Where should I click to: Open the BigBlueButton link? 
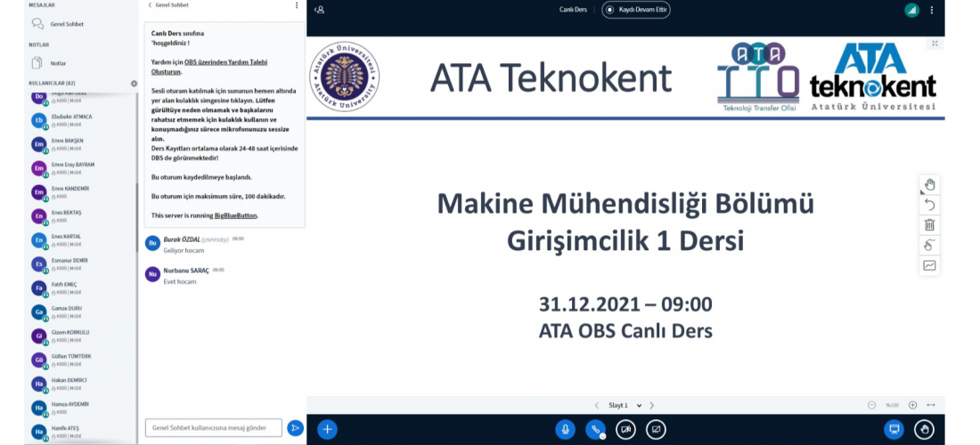coord(235,215)
